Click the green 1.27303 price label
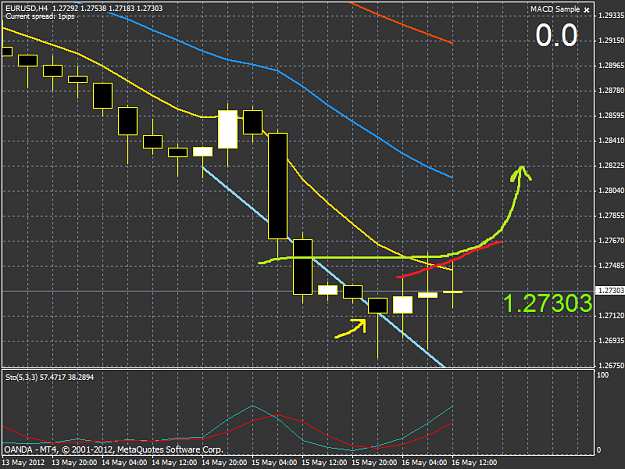 click(x=547, y=304)
